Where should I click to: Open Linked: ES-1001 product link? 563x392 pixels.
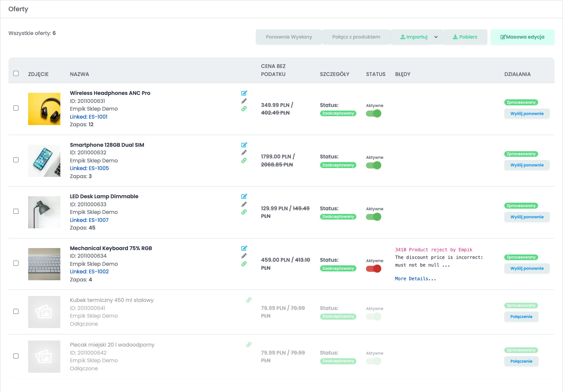coord(89,117)
